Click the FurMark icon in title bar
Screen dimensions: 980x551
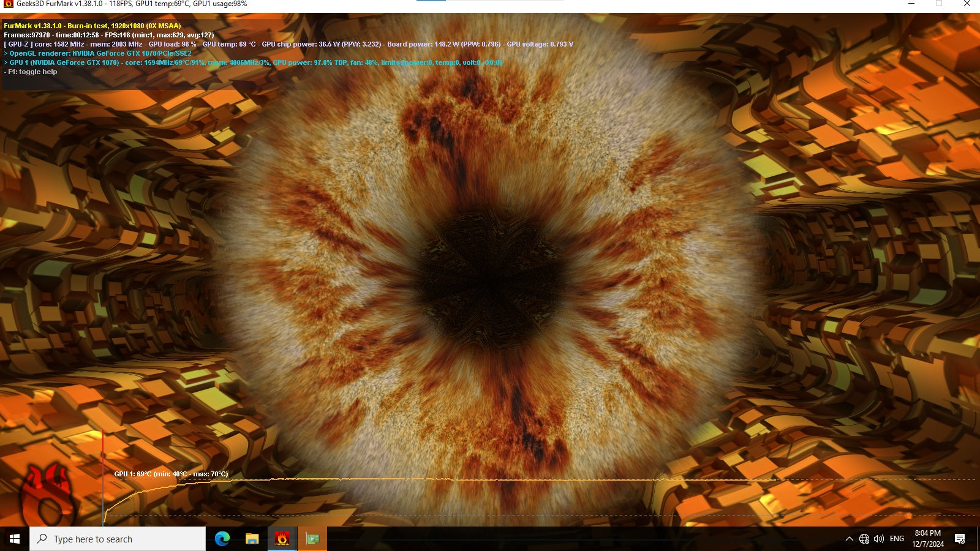pyautogui.click(x=8, y=4)
